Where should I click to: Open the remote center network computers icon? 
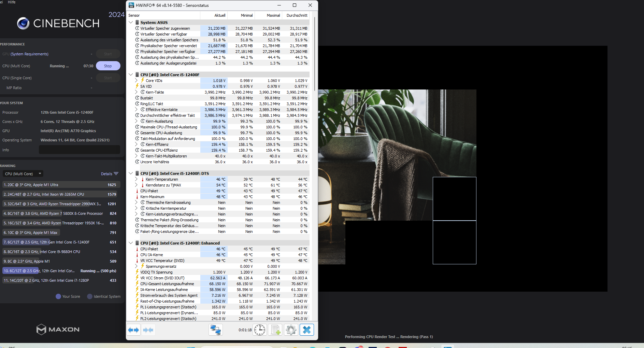[215, 330]
